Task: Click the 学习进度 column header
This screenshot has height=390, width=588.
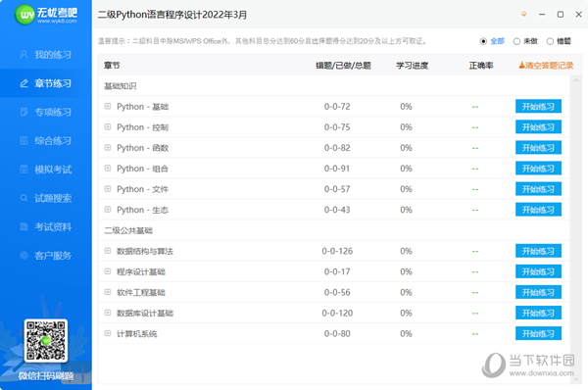Action: [x=413, y=66]
